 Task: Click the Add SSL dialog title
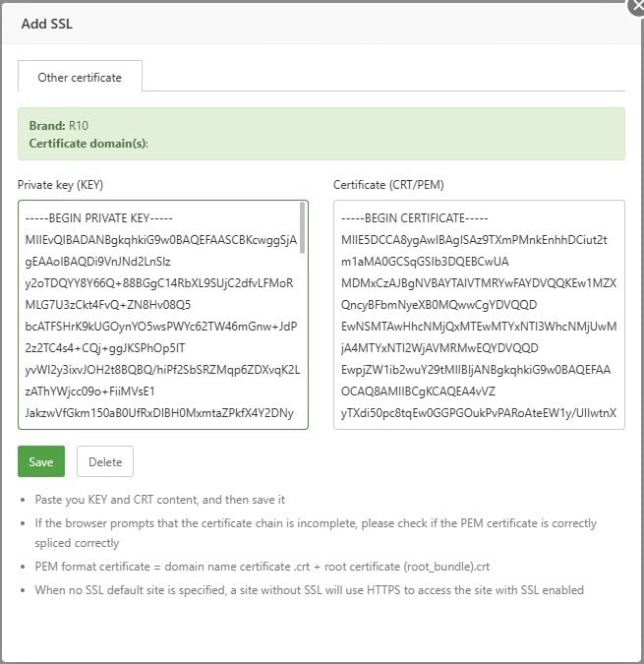[x=47, y=24]
